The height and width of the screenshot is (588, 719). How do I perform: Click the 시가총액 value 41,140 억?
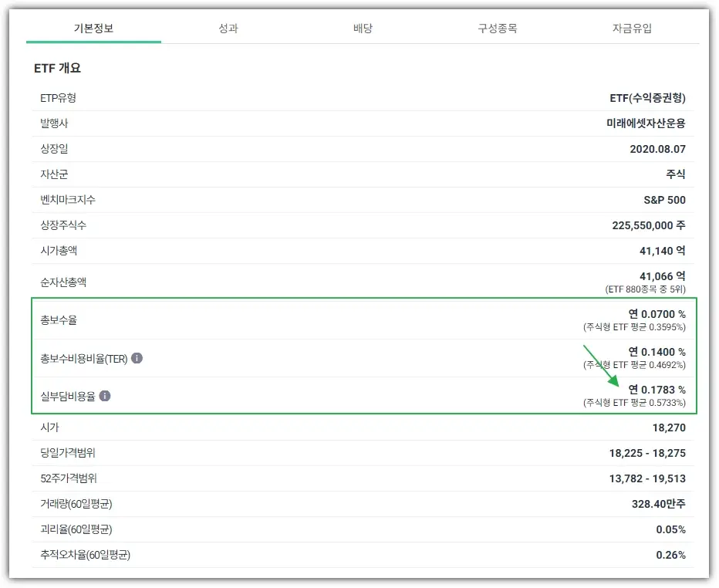[662, 251]
